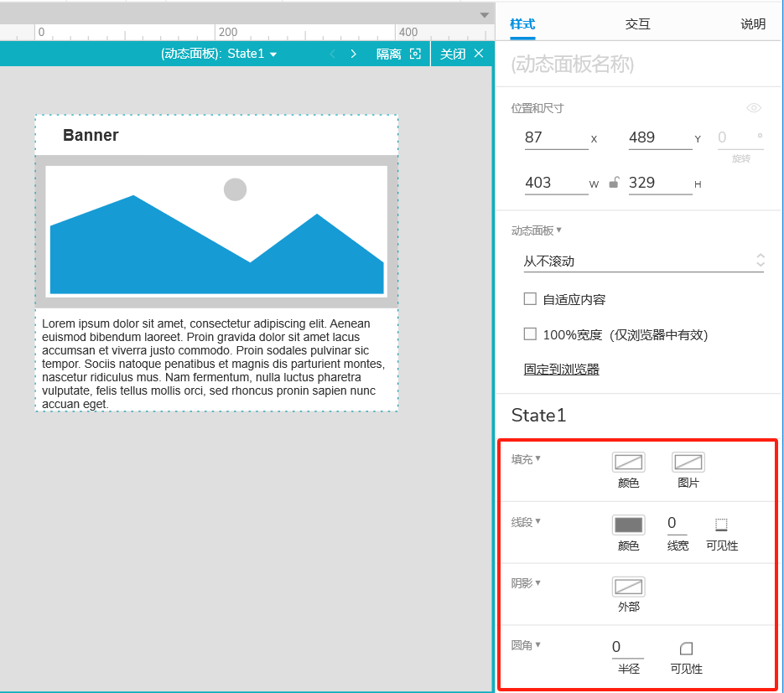Click the corner 半径 value field

coord(628,648)
